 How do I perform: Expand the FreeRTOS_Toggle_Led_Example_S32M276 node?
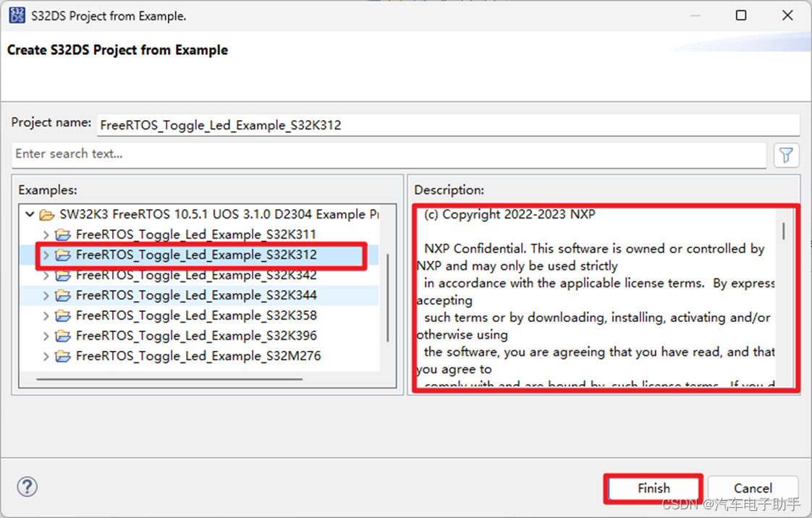tap(46, 356)
